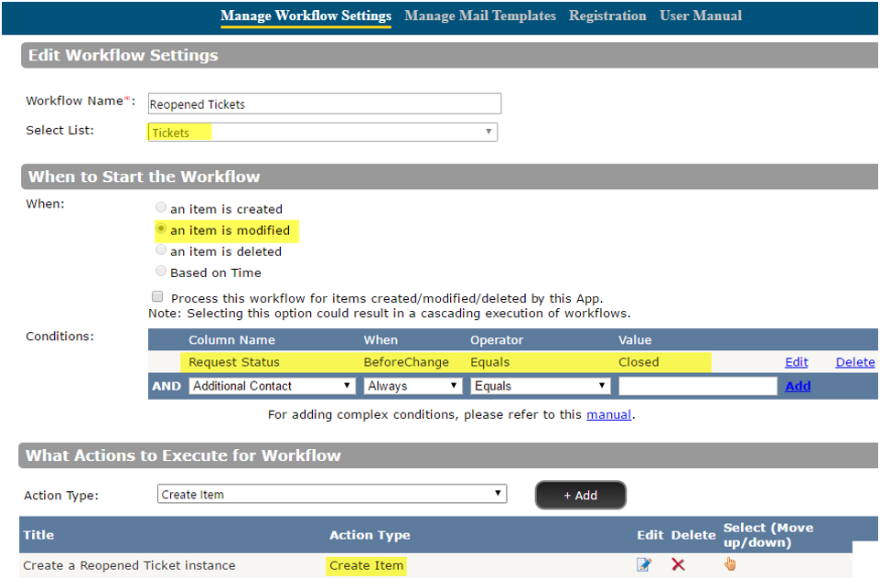The width and height of the screenshot is (880, 588).
Task: Open the Registration page
Action: pos(607,16)
